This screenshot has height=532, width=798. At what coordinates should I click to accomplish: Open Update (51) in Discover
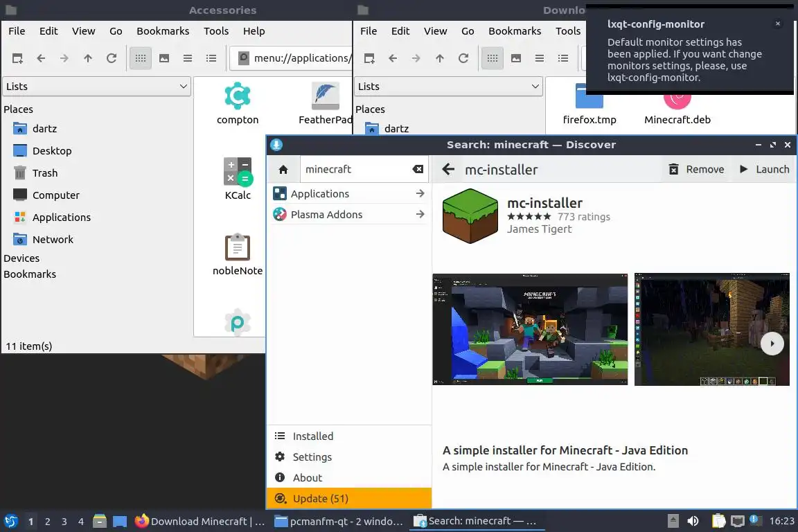pyautogui.click(x=349, y=498)
